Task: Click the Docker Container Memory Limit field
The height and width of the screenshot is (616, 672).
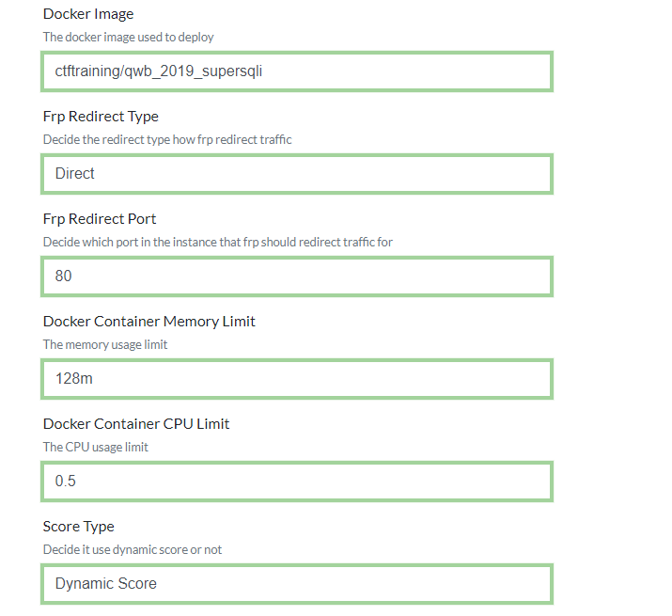Action: 296,379
